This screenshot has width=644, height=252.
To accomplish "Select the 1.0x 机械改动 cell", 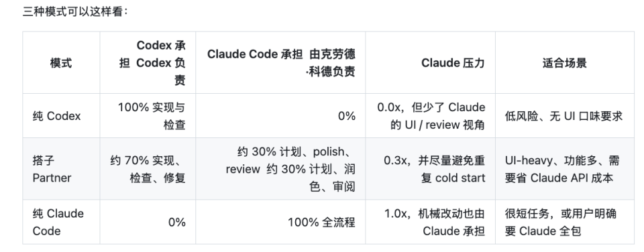I will [x=431, y=222].
